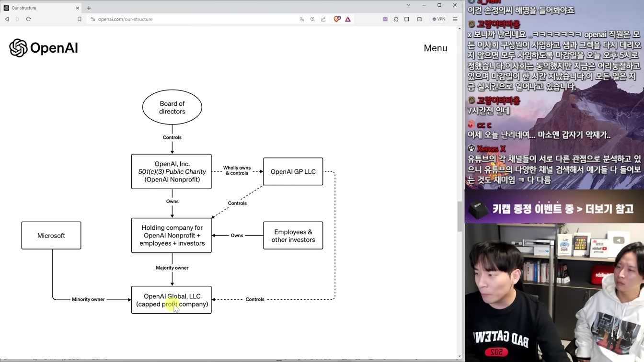
Task: Open the Brave Wallet icon
Action: pos(419,19)
